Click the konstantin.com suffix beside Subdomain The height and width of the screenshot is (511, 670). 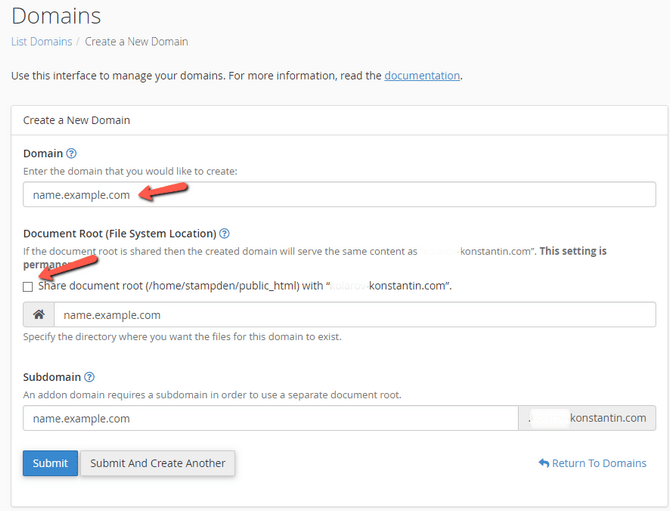coord(587,418)
